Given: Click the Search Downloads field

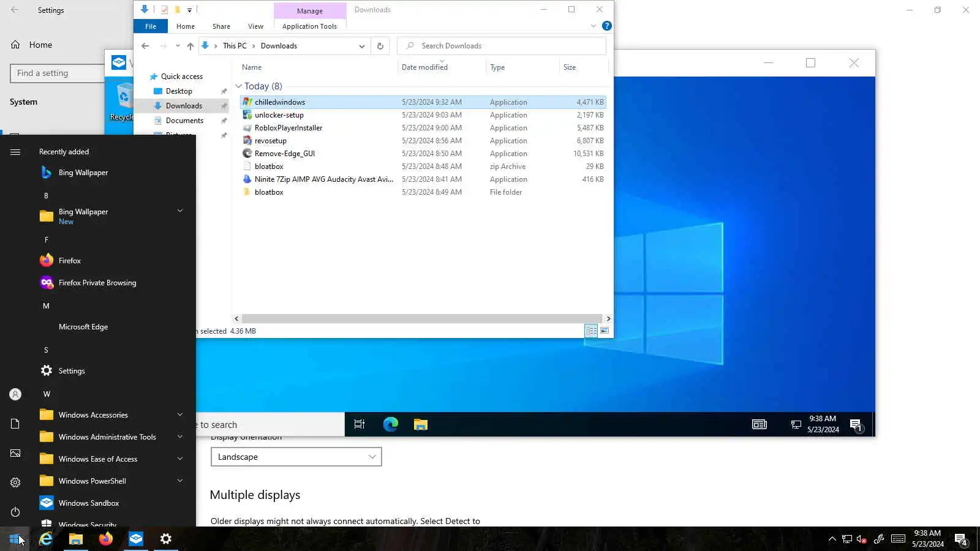Looking at the screenshot, I should (502, 46).
